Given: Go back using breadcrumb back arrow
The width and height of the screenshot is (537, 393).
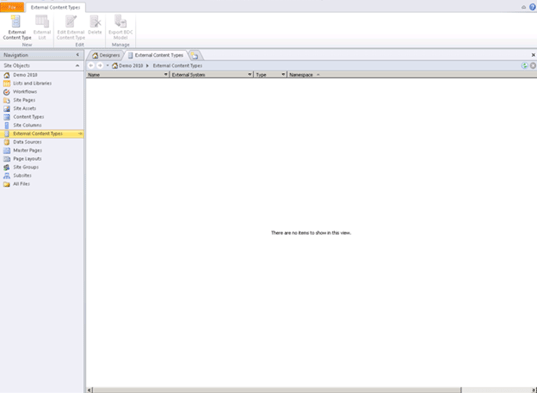Looking at the screenshot, I should pos(91,65).
